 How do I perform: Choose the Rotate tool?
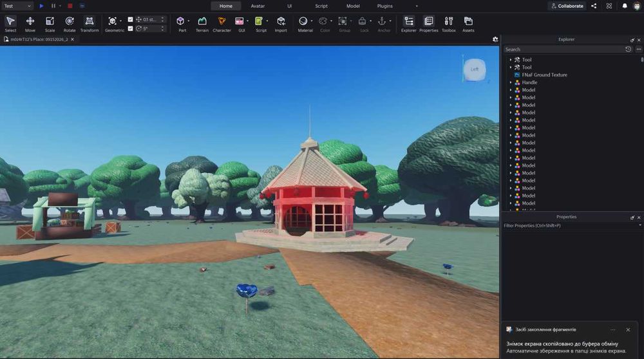[70, 24]
